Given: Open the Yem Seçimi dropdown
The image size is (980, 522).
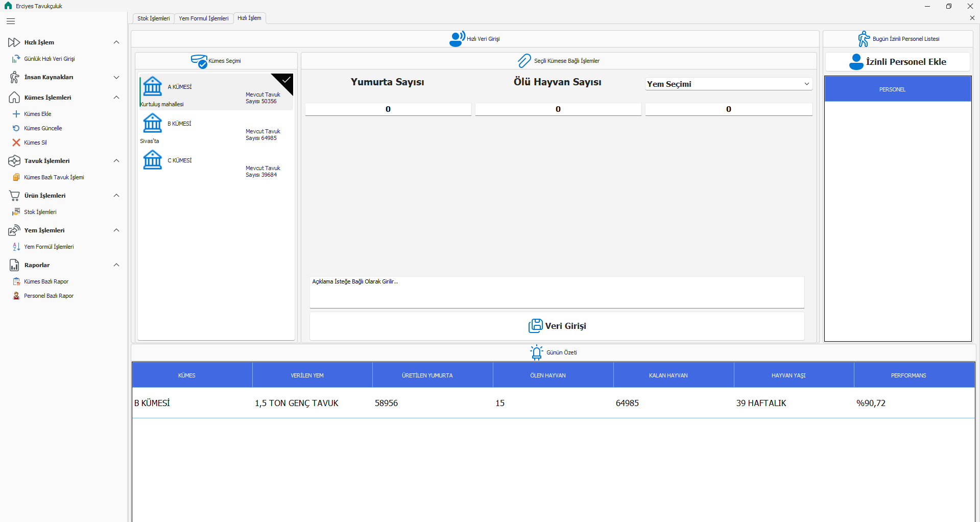Looking at the screenshot, I should pos(729,84).
